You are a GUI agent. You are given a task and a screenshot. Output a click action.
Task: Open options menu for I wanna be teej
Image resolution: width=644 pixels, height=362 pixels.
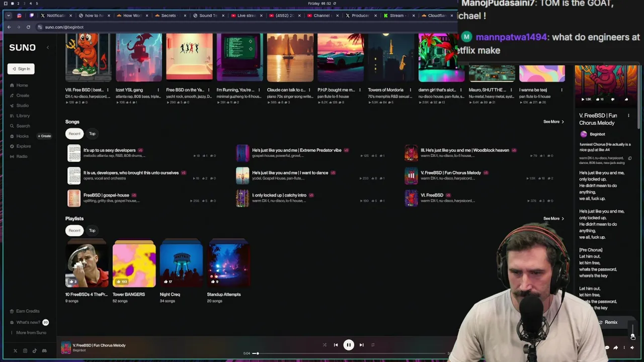(x=561, y=90)
